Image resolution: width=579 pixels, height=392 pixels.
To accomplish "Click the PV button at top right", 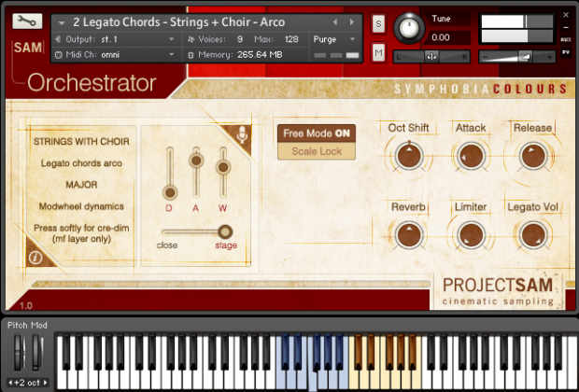I will pos(566,52).
